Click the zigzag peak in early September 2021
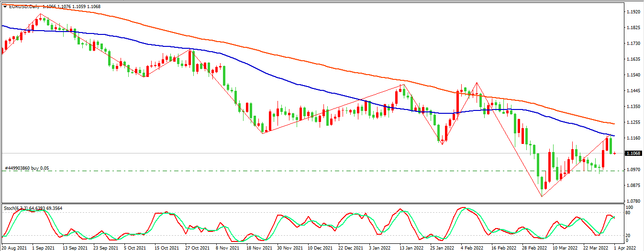 point(40,14)
